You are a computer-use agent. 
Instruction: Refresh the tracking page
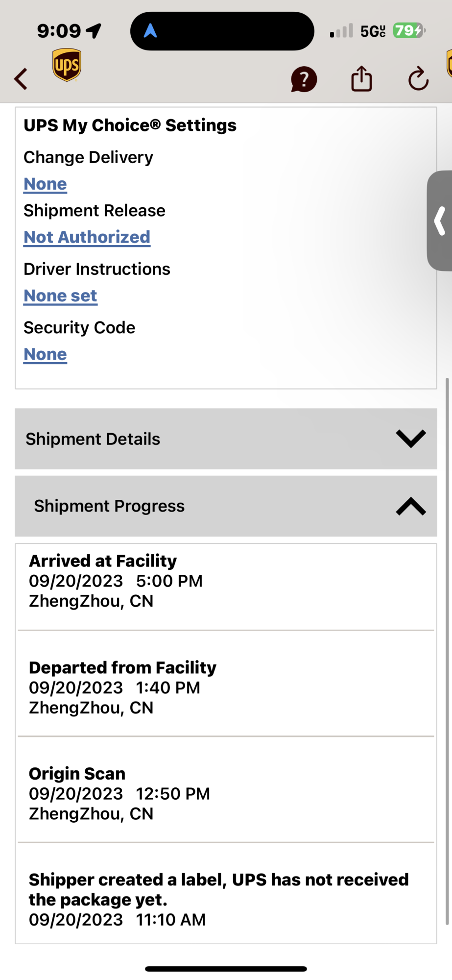[x=418, y=79]
